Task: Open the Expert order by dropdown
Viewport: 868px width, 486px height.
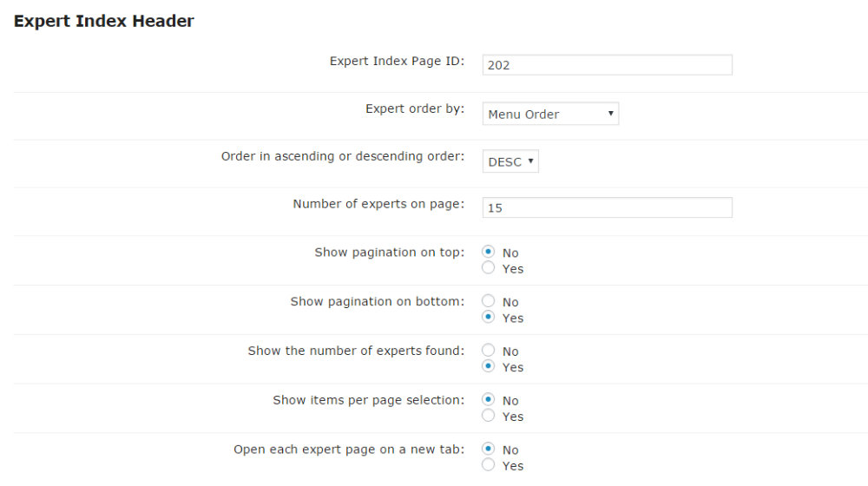Action: (x=550, y=114)
